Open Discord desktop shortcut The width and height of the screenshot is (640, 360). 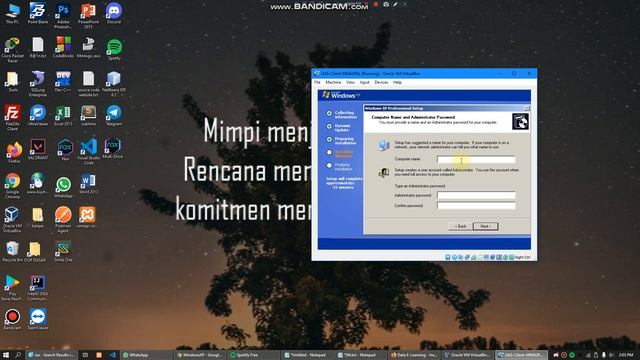pyautogui.click(x=114, y=14)
